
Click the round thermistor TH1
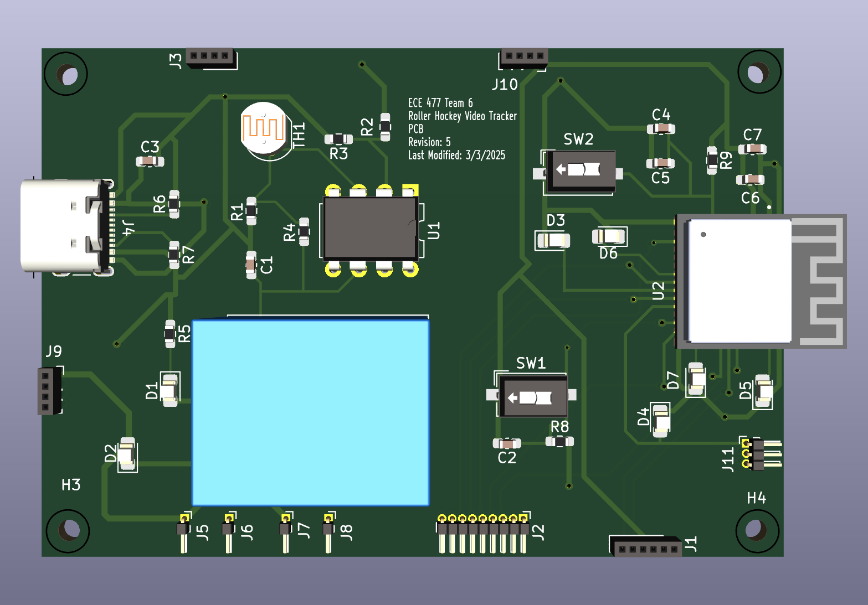[265, 128]
